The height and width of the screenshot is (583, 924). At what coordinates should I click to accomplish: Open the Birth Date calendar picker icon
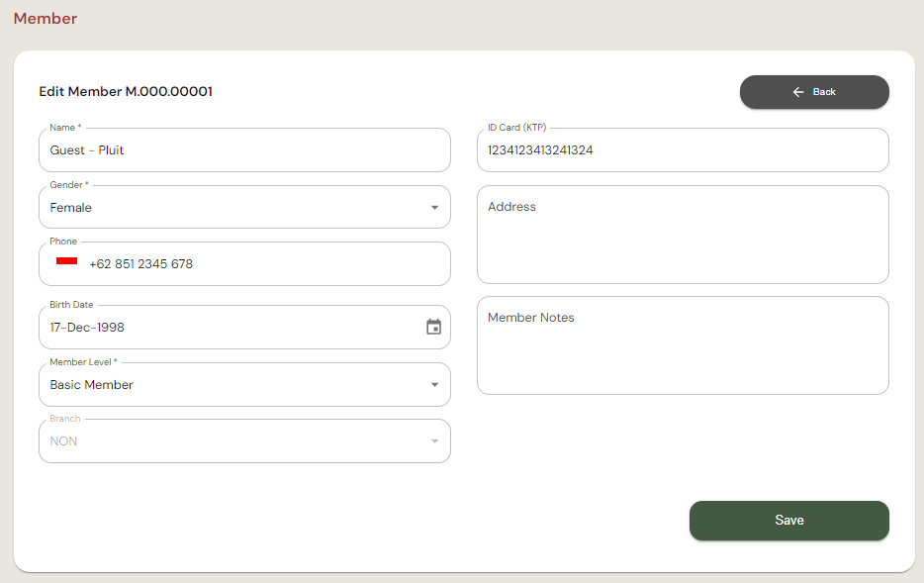pos(433,328)
